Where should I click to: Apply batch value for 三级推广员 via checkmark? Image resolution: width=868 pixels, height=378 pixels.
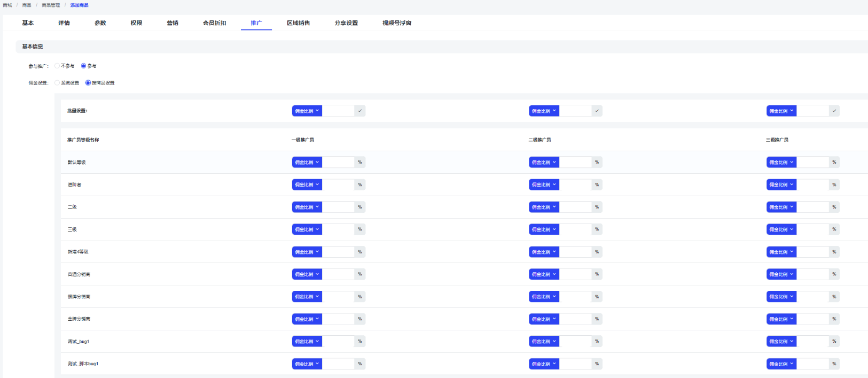pos(834,111)
